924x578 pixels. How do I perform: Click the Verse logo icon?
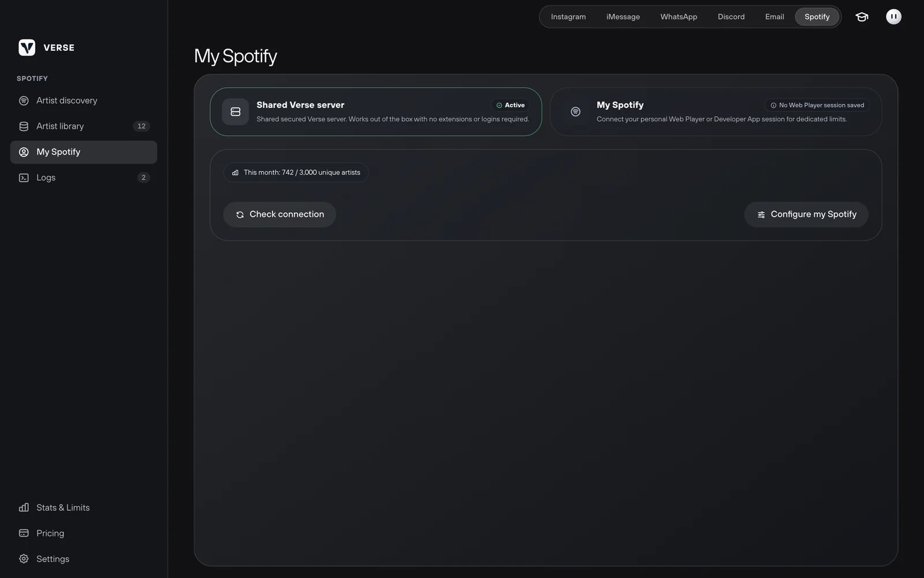click(x=27, y=47)
